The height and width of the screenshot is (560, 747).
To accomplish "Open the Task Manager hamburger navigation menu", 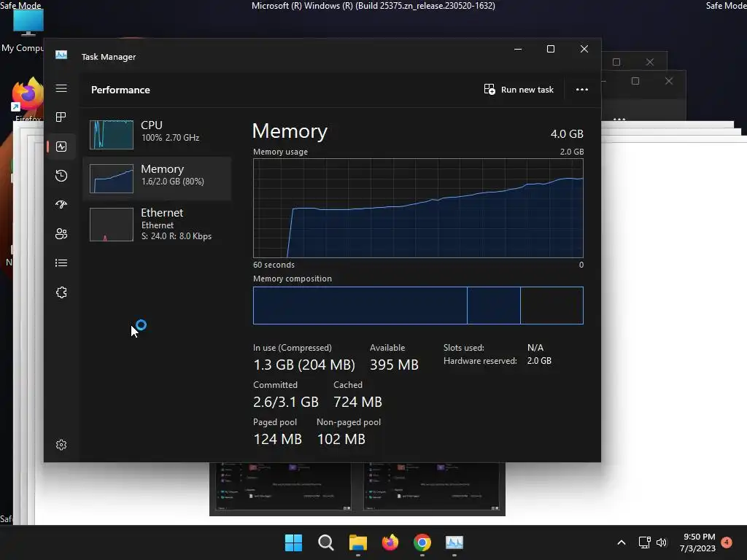I will click(x=61, y=88).
